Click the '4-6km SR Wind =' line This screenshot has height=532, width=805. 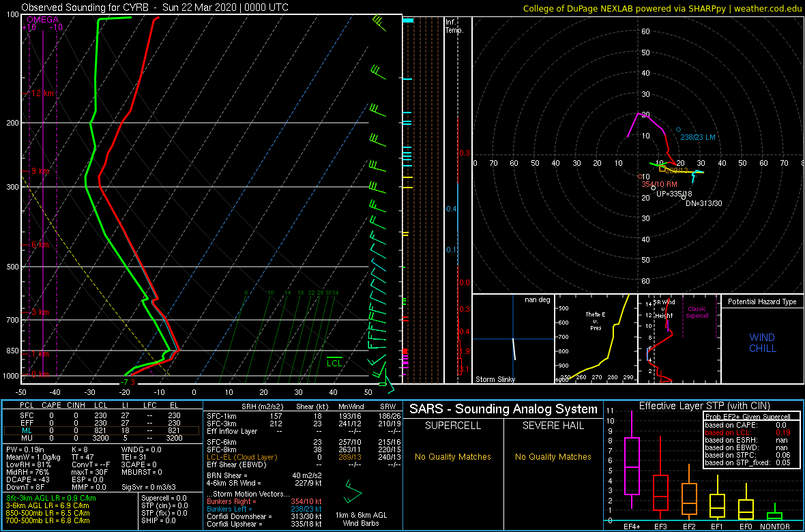(265, 483)
